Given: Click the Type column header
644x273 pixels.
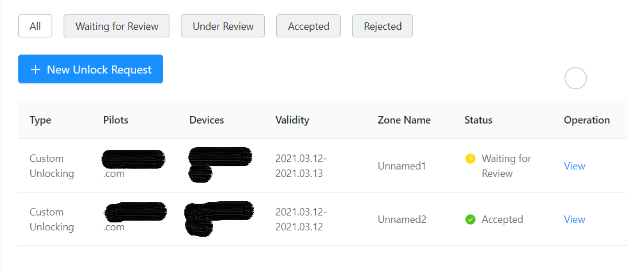Looking at the screenshot, I should pos(40,120).
